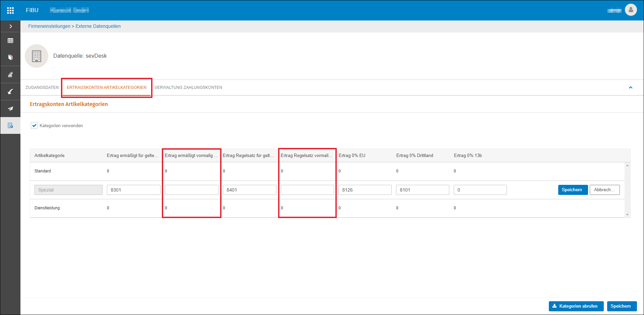Switch to Verwaltung Zahlungskonten tab

pyautogui.click(x=188, y=88)
